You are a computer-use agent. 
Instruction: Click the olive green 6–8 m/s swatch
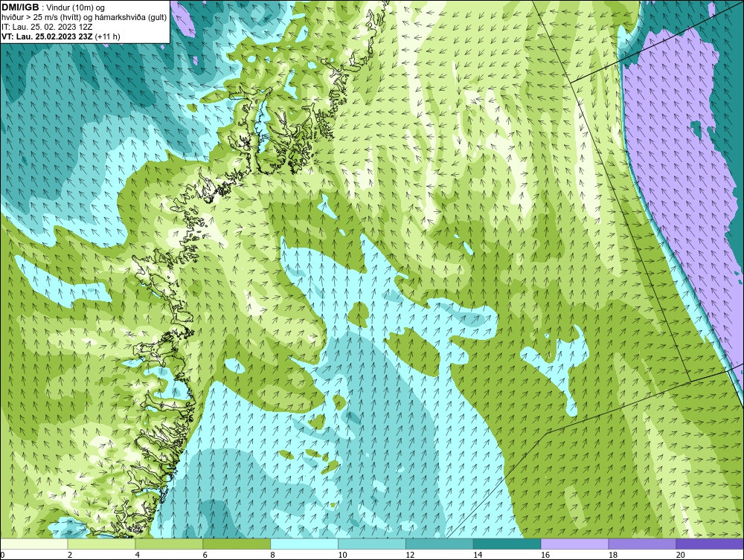coord(237,544)
